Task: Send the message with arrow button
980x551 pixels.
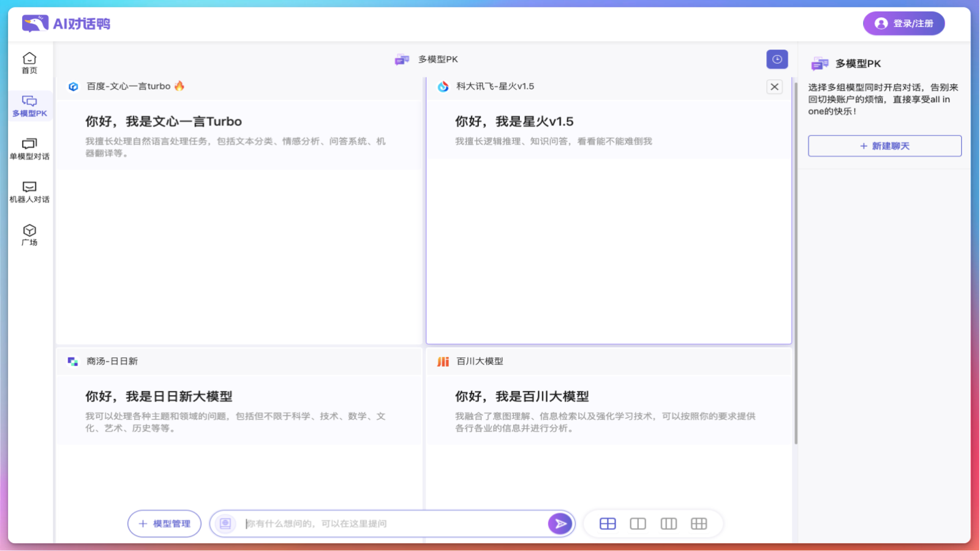Action: tap(560, 523)
